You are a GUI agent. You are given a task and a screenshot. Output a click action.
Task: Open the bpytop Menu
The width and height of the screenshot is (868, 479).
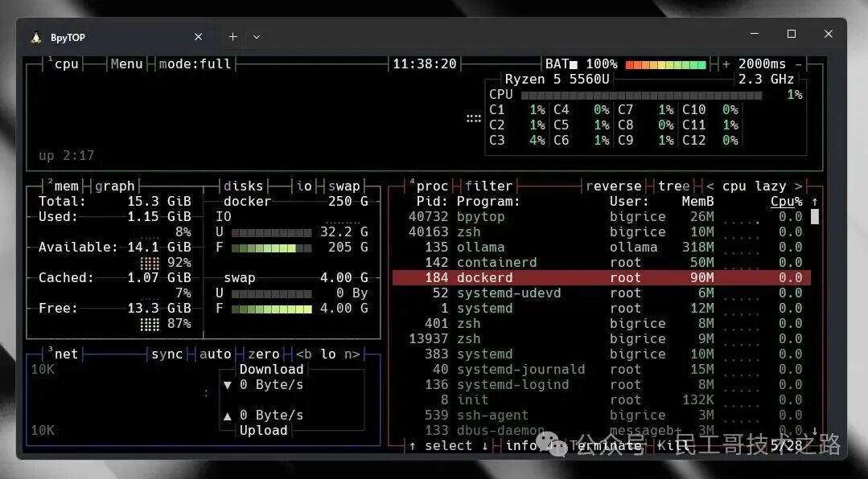click(126, 64)
